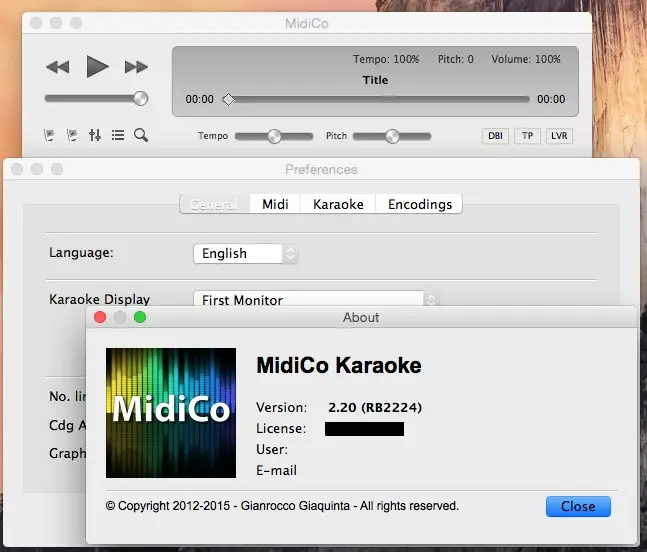Click the volume slider knob under the playback controls
The width and height of the screenshot is (647, 552).
[x=141, y=99]
